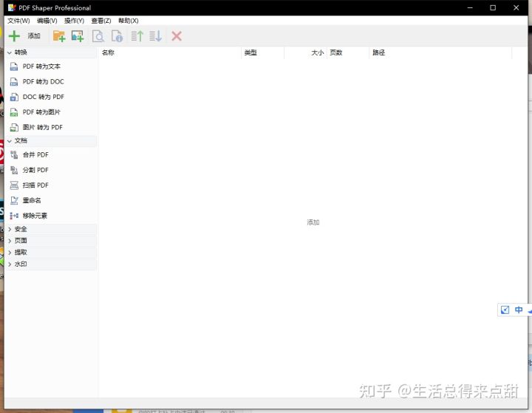Move selected file down with the arrow icon
This screenshot has width=532, height=413.
click(155, 36)
